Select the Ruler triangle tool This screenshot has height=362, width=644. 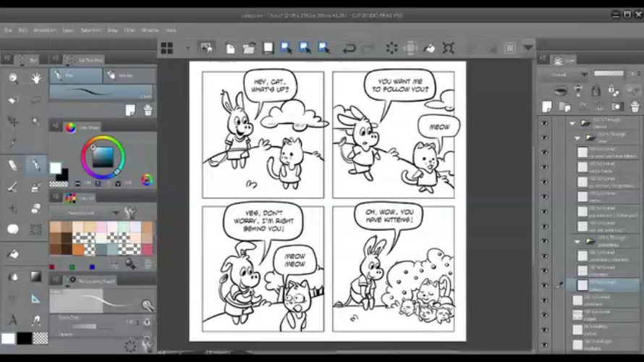coord(35,299)
